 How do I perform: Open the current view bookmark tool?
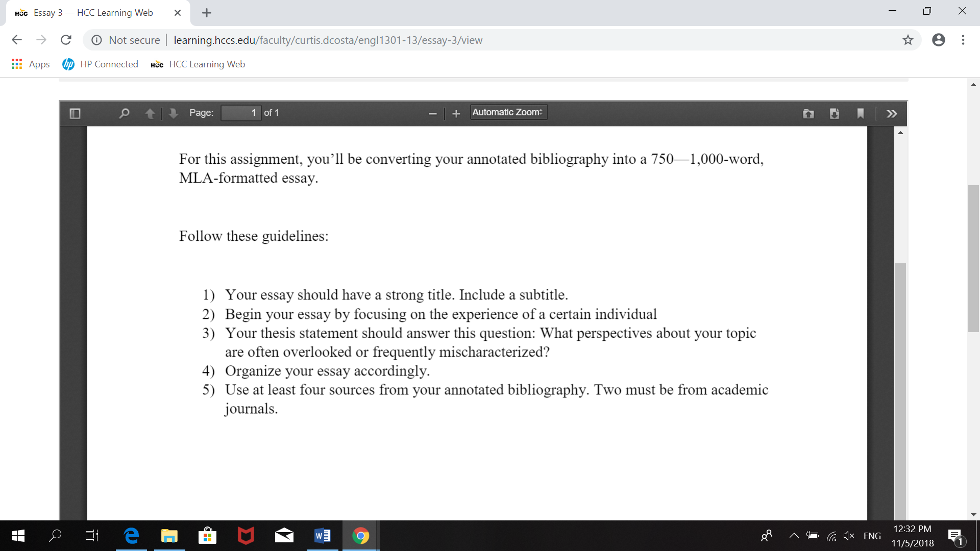point(861,113)
